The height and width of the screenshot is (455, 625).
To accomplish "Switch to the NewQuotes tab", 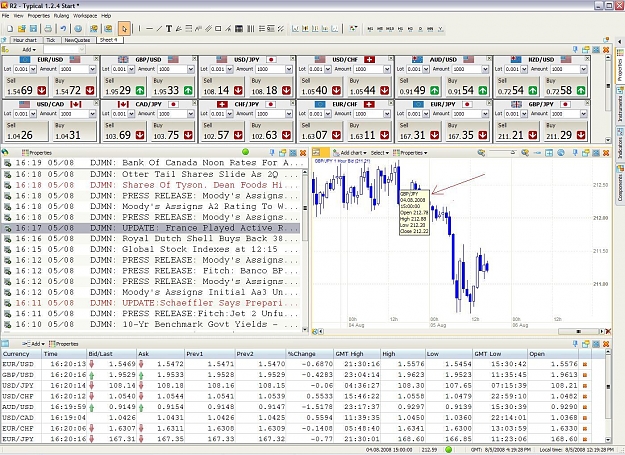I will [x=77, y=40].
